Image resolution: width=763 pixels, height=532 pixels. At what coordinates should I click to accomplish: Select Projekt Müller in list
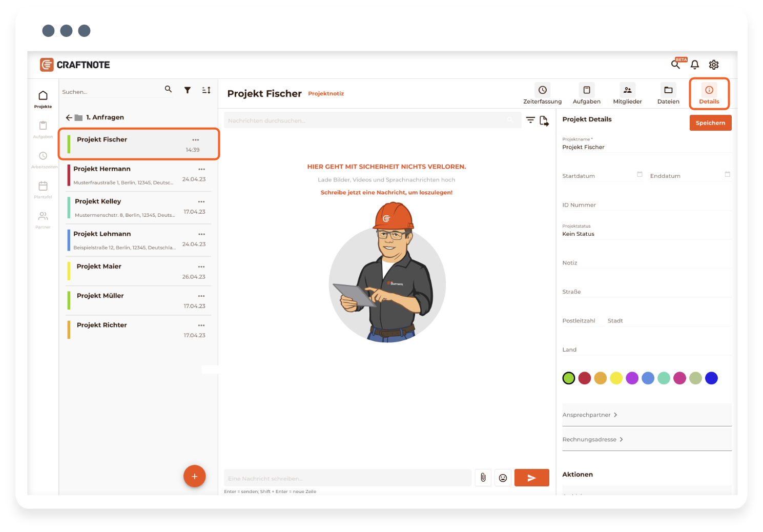tap(139, 300)
